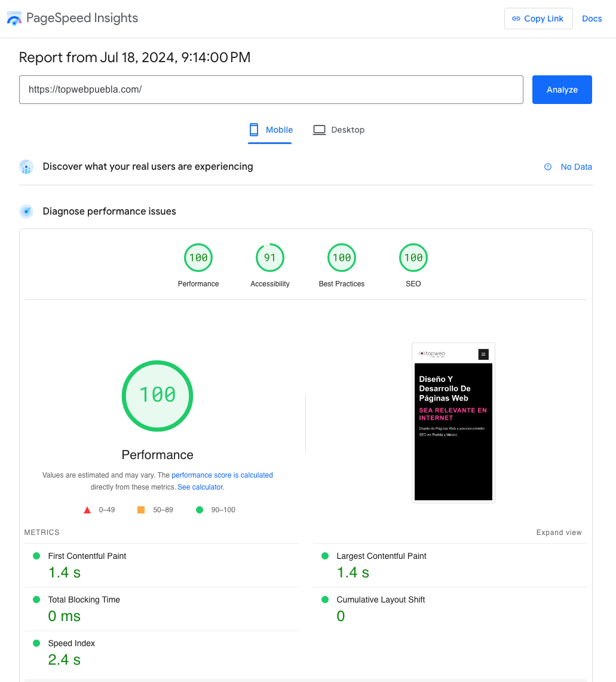Open the See calculator link
Viewport: 616px width, 682px height.
point(201,487)
